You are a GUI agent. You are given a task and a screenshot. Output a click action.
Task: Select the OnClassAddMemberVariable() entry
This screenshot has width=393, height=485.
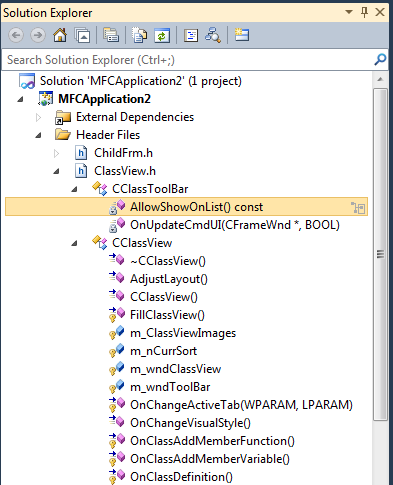click(210, 459)
